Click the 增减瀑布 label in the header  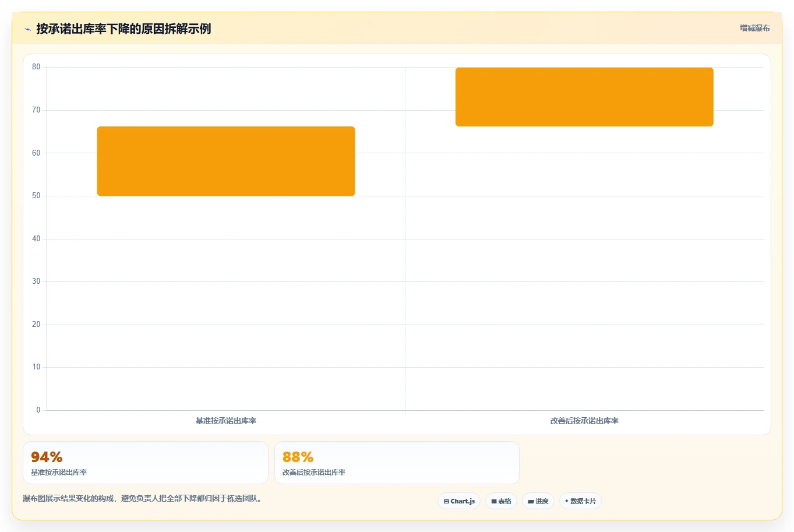click(x=754, y=28)
